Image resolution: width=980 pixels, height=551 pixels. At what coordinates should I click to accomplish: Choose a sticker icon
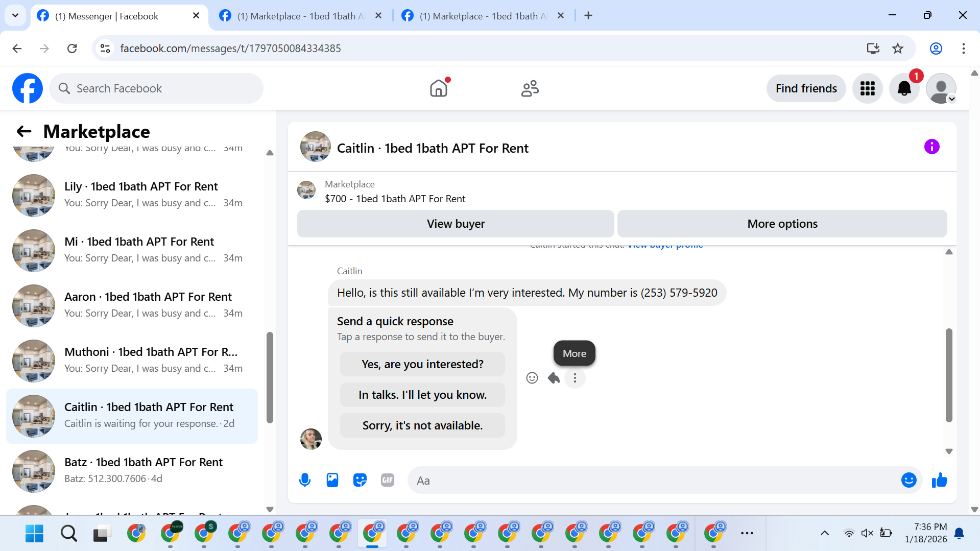tap(360, 480)
